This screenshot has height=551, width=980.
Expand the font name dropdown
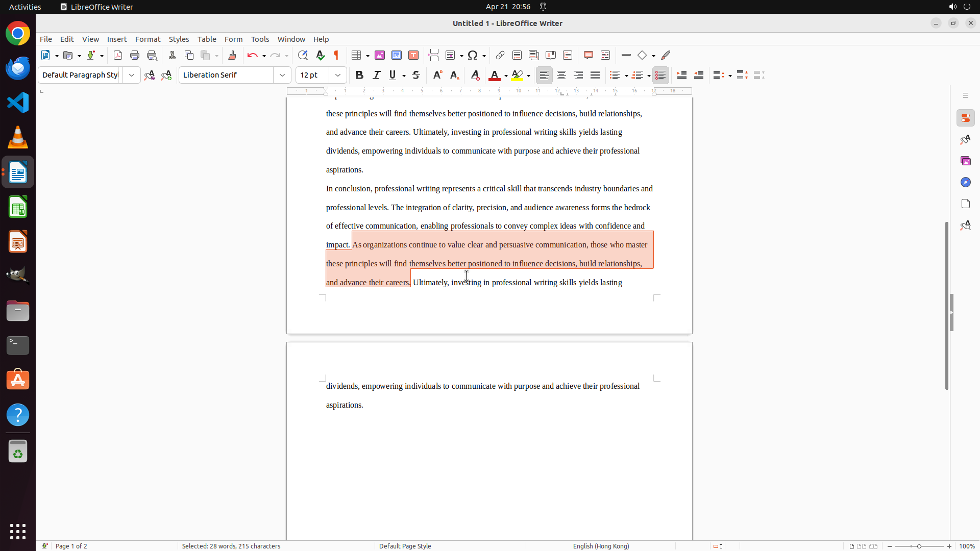tap(282, 75)
